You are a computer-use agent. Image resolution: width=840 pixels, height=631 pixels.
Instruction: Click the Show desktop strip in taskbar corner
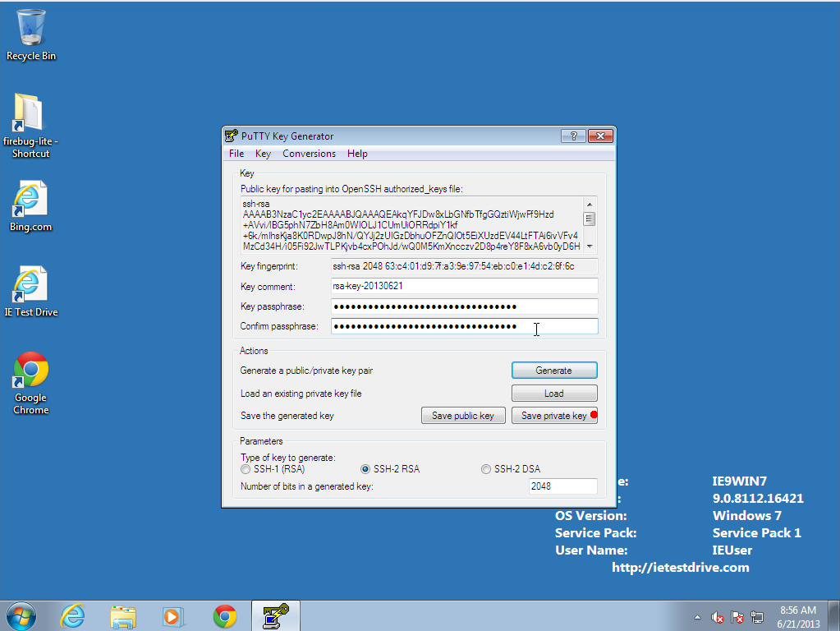coord(834,616)
